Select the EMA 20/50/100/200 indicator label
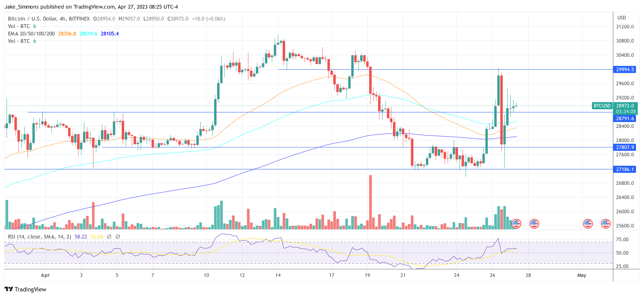 point(31,34)
